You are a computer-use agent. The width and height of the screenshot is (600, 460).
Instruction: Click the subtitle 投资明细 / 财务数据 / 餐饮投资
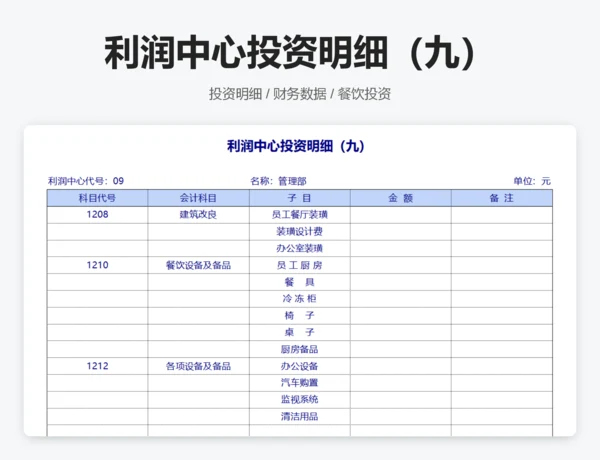(x=300, y=94)
